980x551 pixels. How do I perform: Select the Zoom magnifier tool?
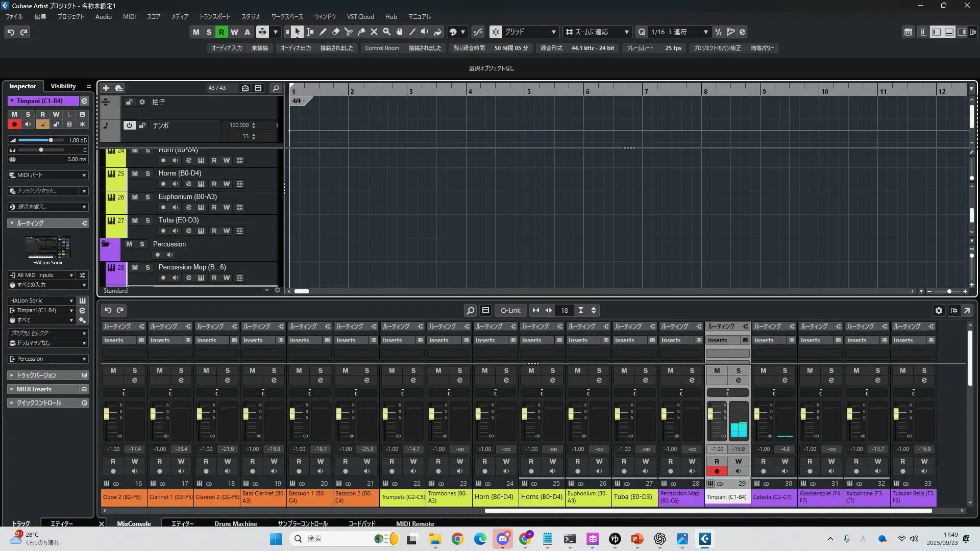pos(386,32)
